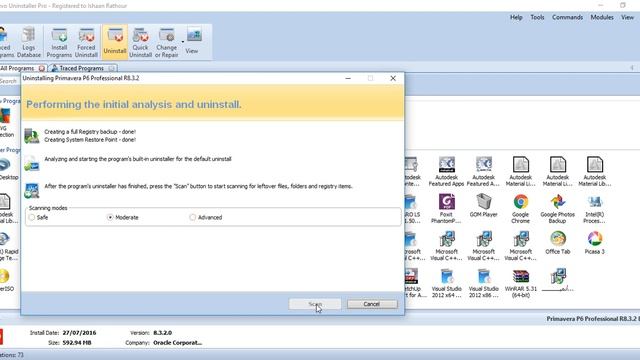
Task: Open Forced Uninstall tool
Action: pos(86,42)
